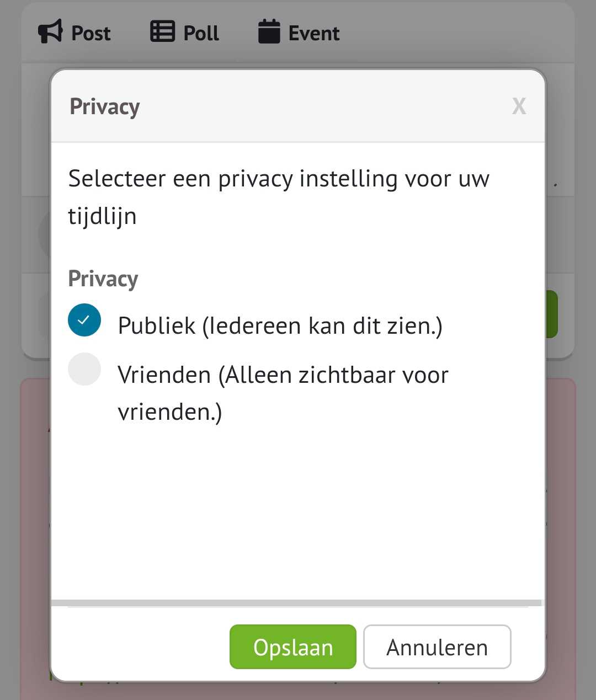596x700 pixels.
Task: Click the Privacy title in the dialog header
Action: pyautogui.click(x=104, y=106)
